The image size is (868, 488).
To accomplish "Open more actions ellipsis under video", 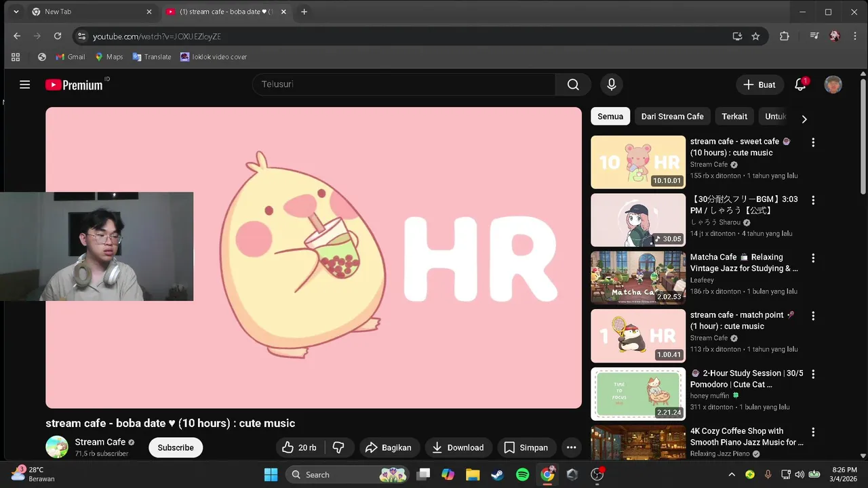I will [x=571, y=447].
